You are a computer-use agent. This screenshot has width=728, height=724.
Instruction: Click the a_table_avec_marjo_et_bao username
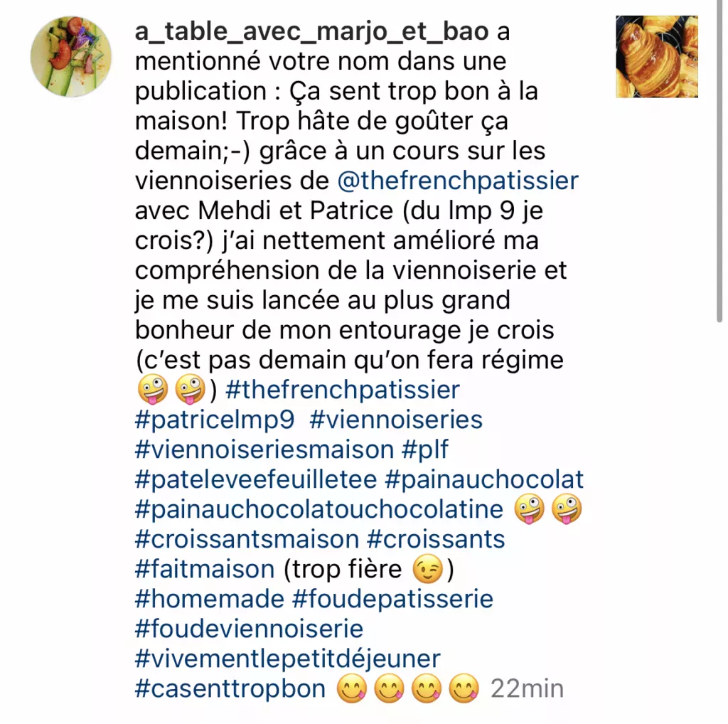pyautogui.click(x=311, y=31)
